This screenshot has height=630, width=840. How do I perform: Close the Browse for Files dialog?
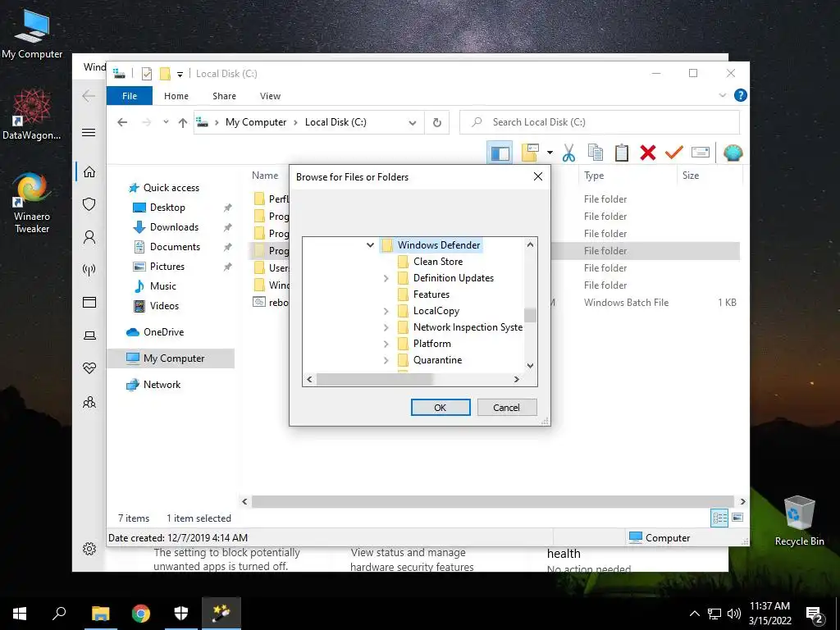(x=538, y=176)
